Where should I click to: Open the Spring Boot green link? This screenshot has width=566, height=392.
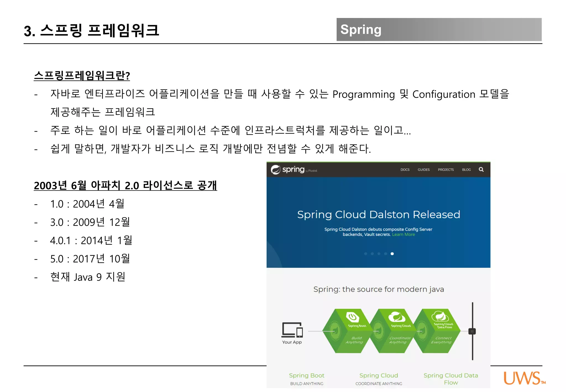[306, 375]
